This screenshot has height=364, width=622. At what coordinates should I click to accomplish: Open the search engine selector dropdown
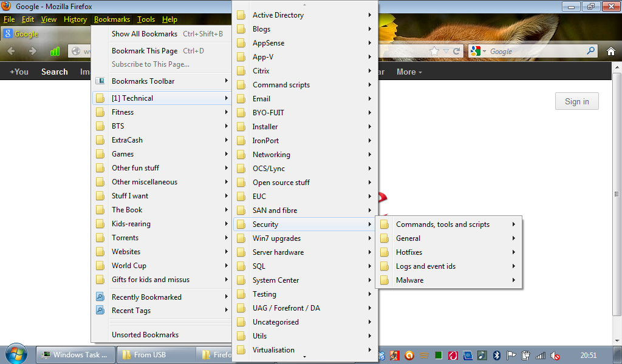tap(477, 51)
